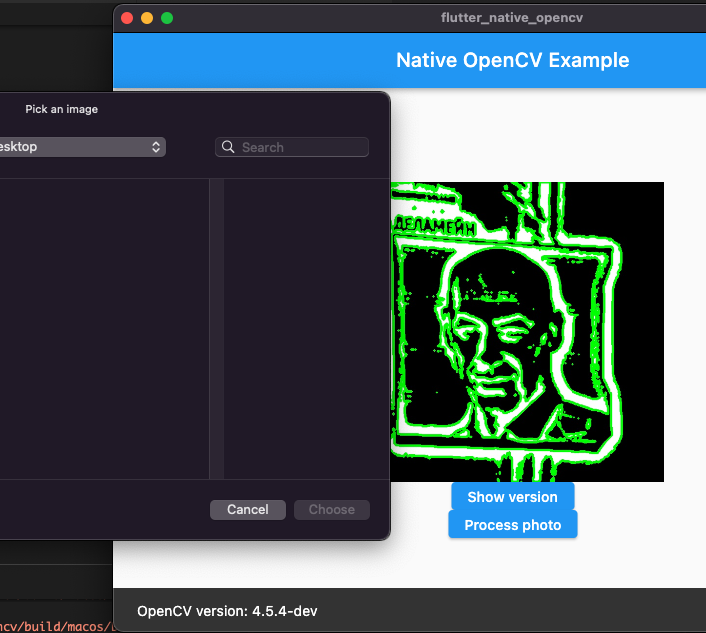
Task: Click the divider between file browser columns
Action: [x=217, y=329]
